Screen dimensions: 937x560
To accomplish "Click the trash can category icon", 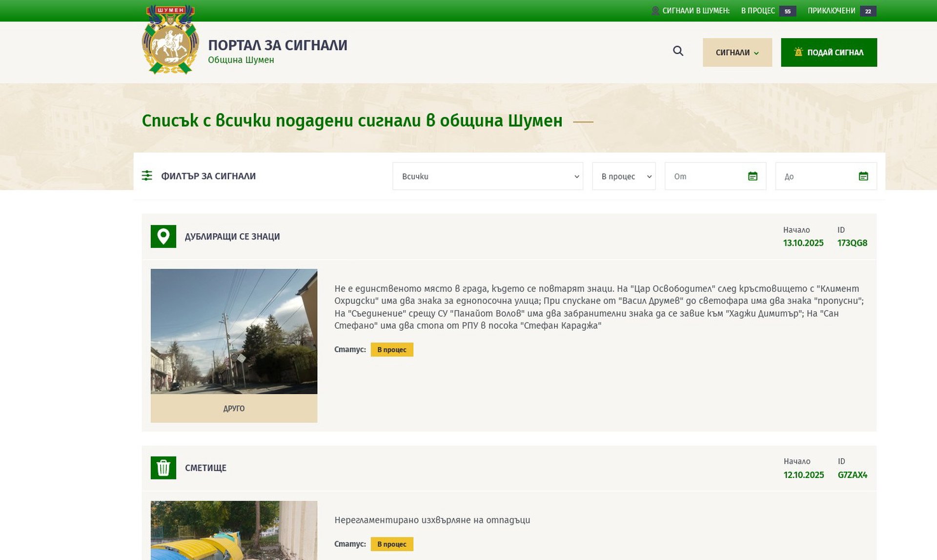I will [163, 468].
